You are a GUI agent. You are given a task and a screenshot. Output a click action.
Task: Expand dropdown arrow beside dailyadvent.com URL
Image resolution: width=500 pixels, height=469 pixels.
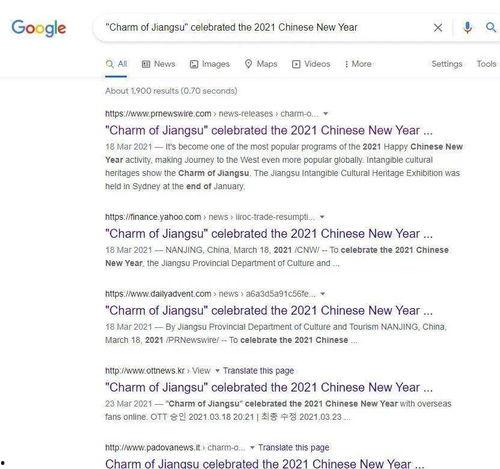[322, 294]
